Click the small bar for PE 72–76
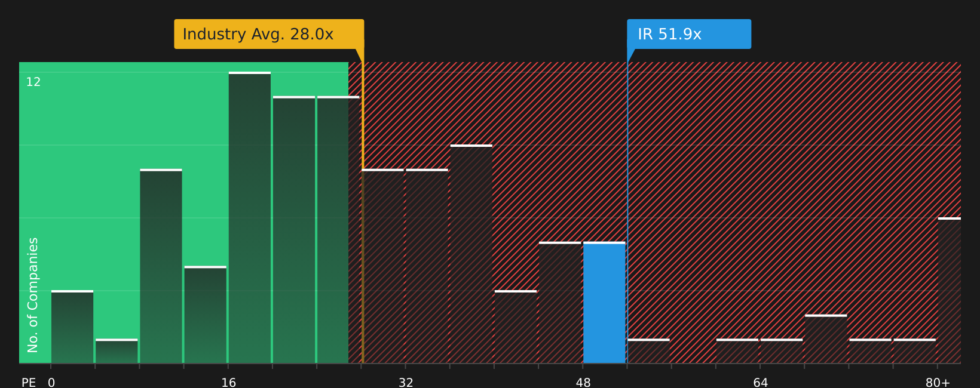This screenshot has height=388, width=980. click(870, 351)
